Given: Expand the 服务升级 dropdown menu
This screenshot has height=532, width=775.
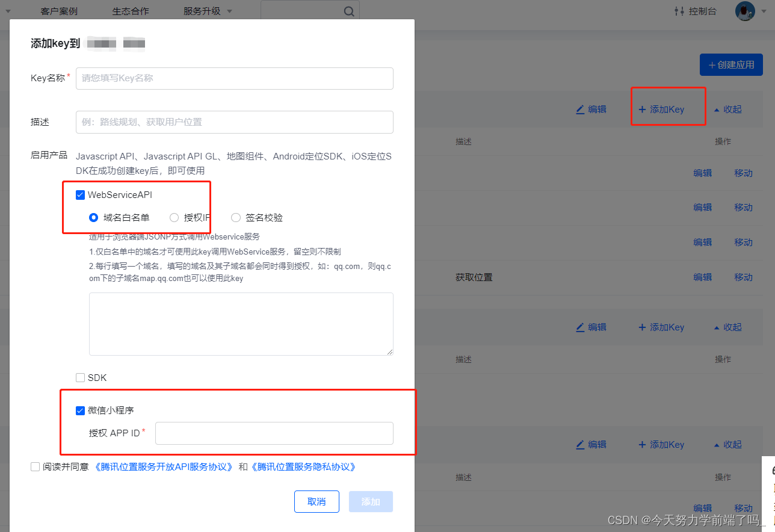Looking at the screenshot, I should [x=208, y=11].
